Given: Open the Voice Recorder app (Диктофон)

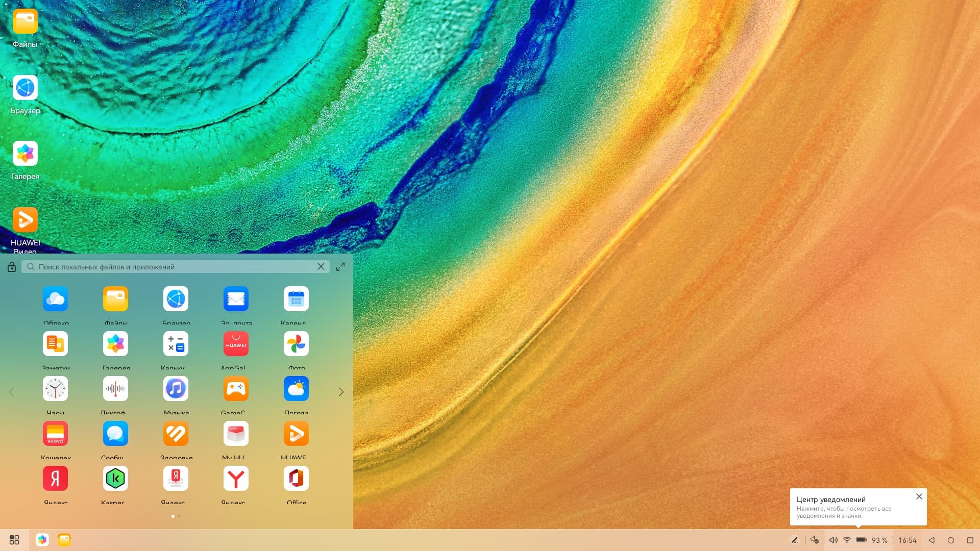Looking at the screenshot, I should coord(115,389).
